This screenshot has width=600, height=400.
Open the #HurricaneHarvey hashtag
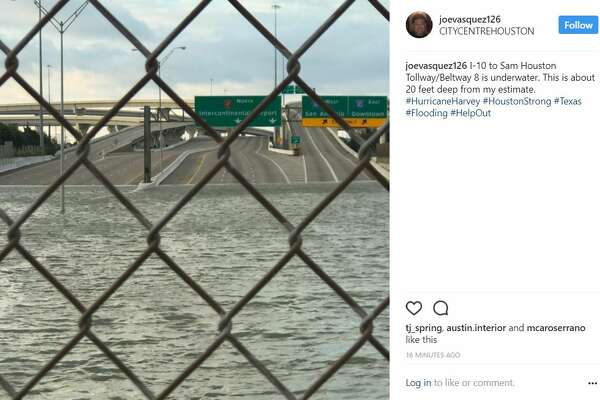442,101
